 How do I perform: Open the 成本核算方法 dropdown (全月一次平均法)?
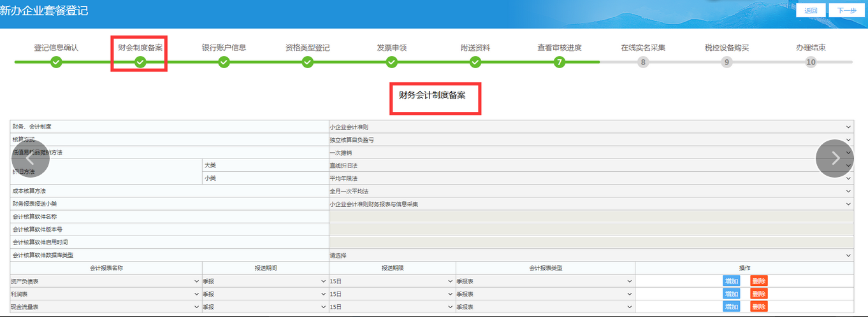[591, 191]
